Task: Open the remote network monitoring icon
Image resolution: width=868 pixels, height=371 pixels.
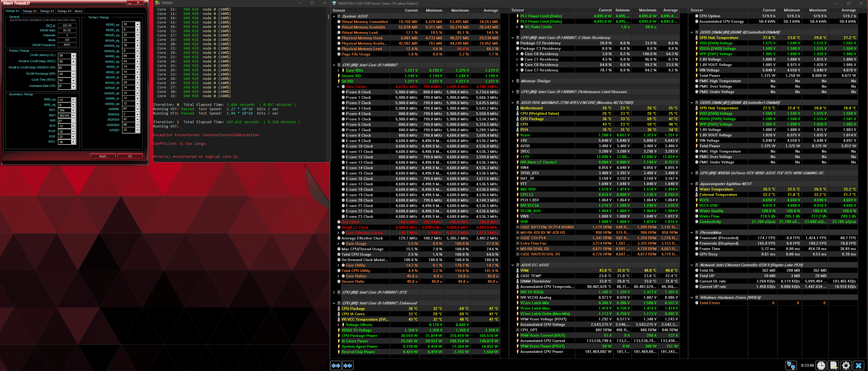Action: [791, 365]
